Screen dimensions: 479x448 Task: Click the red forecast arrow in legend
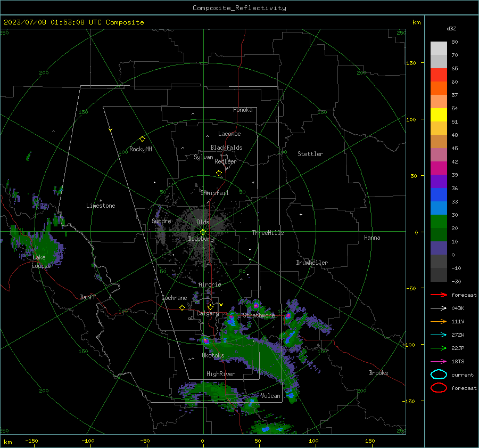tap(439, 295)
